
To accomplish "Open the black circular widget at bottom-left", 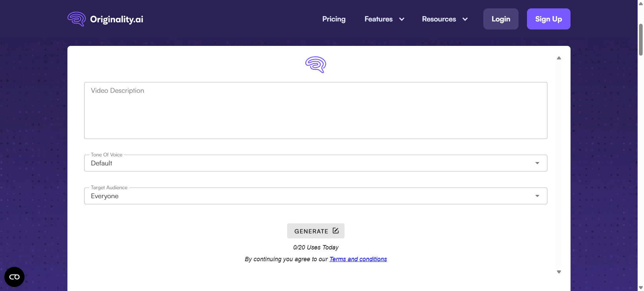I will (14, 277).
